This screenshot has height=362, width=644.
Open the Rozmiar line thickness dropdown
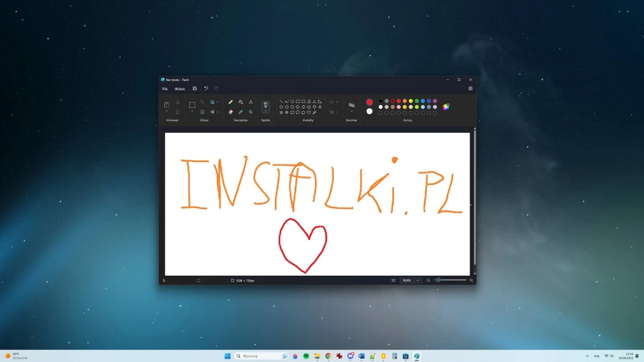[352, 107]
